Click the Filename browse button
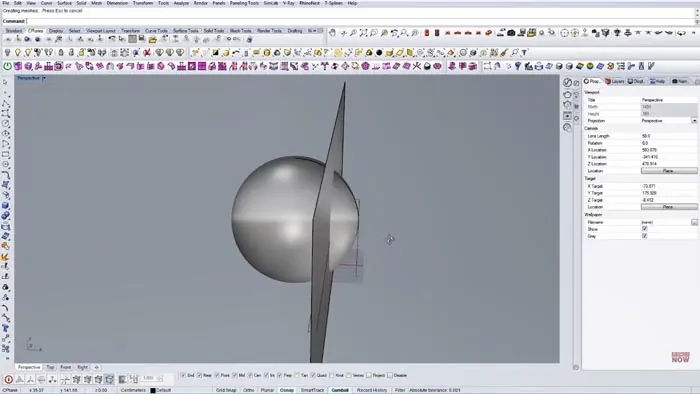700x394 pixels. 694,222
